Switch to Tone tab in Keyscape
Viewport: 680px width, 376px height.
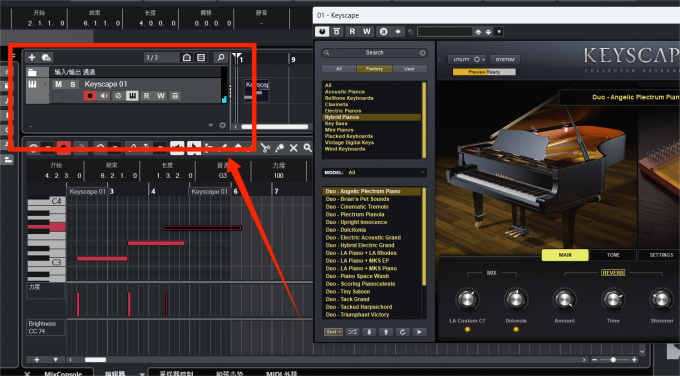click(613, 255)
